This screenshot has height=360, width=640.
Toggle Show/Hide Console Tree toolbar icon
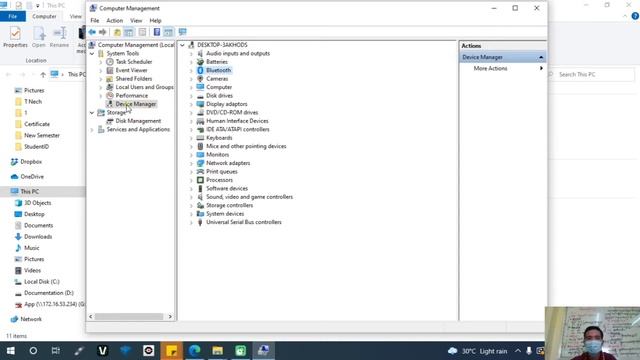coord(129,32)
